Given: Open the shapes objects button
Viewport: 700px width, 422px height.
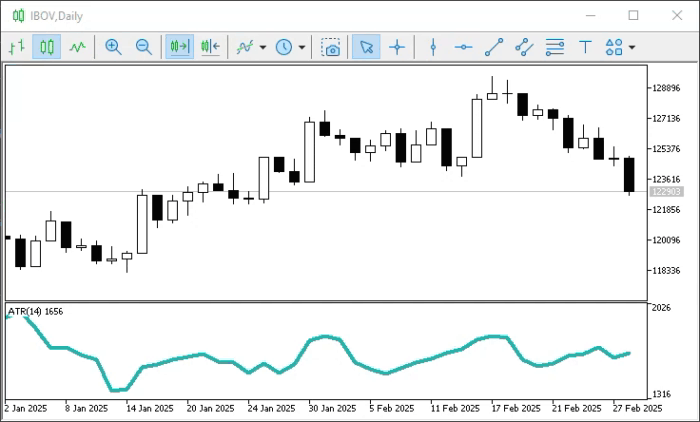Looking at the screenshot, I should (614, 46).
